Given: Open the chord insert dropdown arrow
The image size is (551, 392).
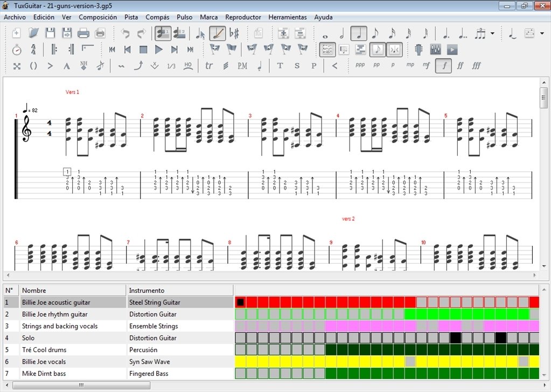Looking at the screenshot, I should [542, 33].
